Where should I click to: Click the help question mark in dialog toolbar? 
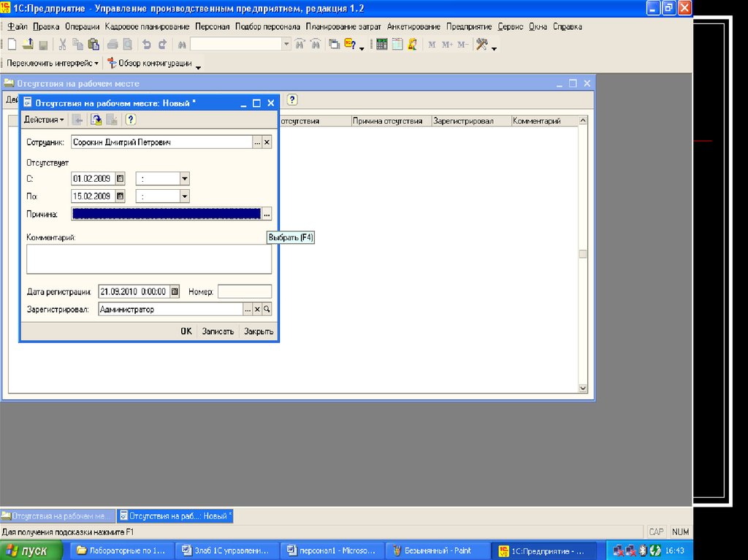(x=131, y=120)
